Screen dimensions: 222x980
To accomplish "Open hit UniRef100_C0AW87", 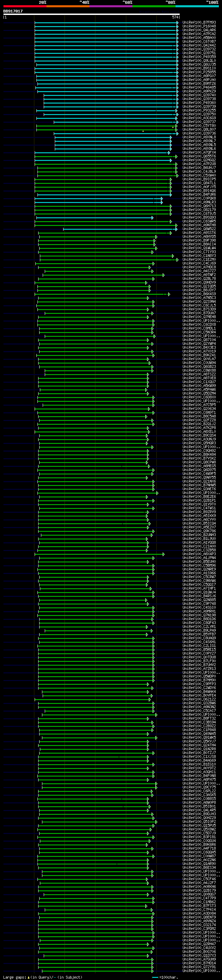I will pos(199,856).
